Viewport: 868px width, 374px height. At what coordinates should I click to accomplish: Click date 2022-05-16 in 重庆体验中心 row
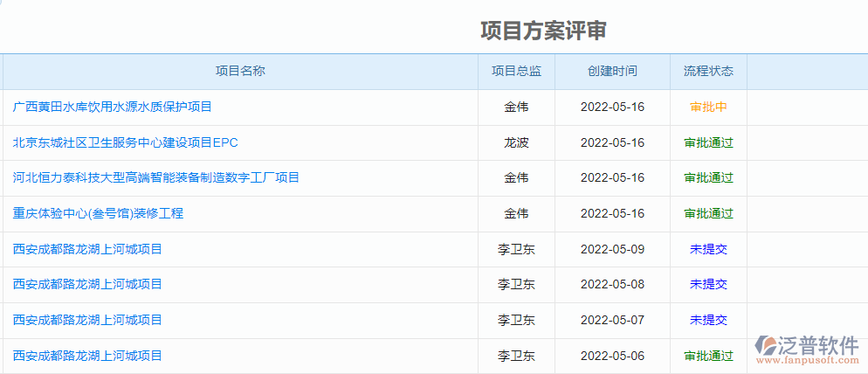click(x=612, y=213)
